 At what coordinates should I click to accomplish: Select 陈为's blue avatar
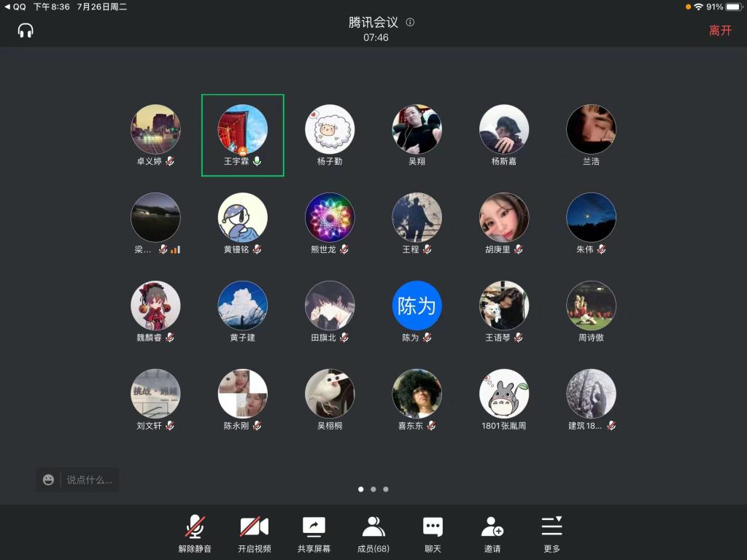(x=417, y=306)
